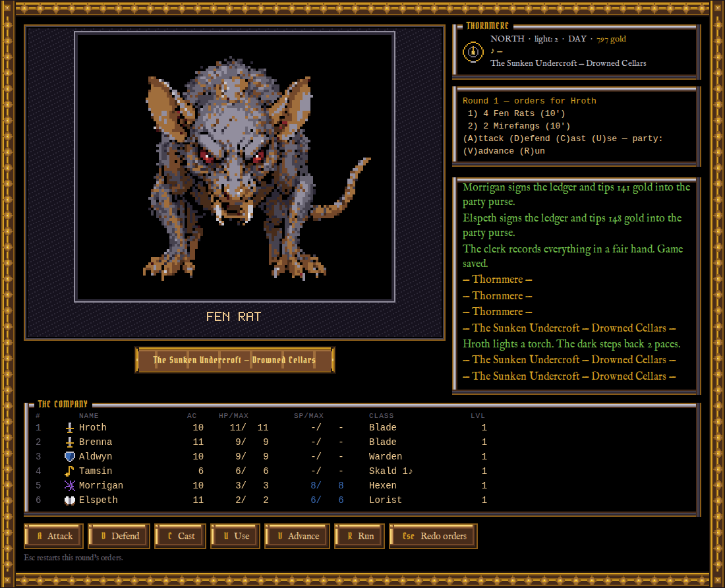Click the Esc Redo orders button
This screenshot has width=725, height=588.
click(x=433, y=536)
